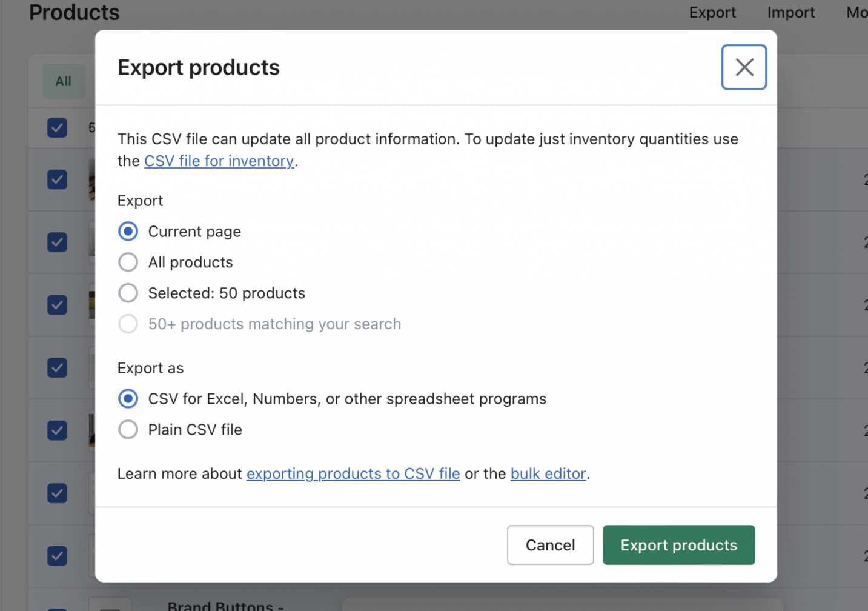The height and width of the screenshot is (611, 868).
Task: Select the Current page export option
Action: click(x=128, y=232)
